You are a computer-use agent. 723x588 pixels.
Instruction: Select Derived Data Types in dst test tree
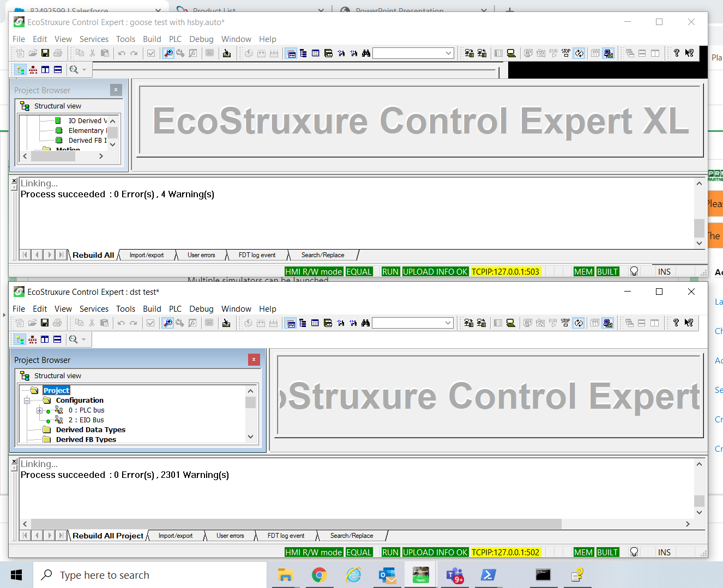[91, 430]
